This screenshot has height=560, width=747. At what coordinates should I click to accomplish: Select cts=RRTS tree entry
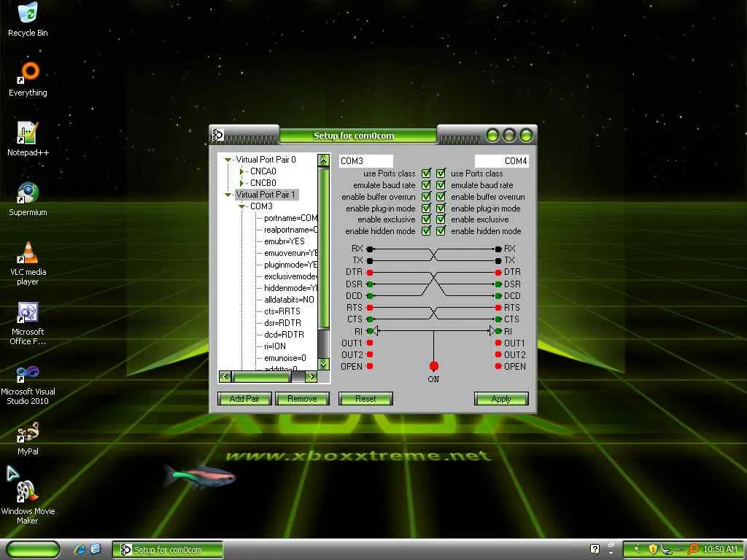(x=282, y=311)
